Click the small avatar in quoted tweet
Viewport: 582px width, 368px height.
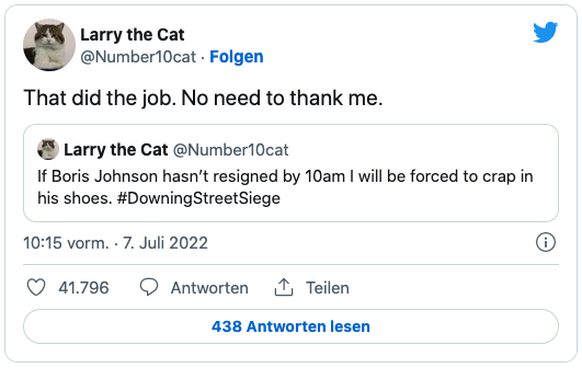48,149
